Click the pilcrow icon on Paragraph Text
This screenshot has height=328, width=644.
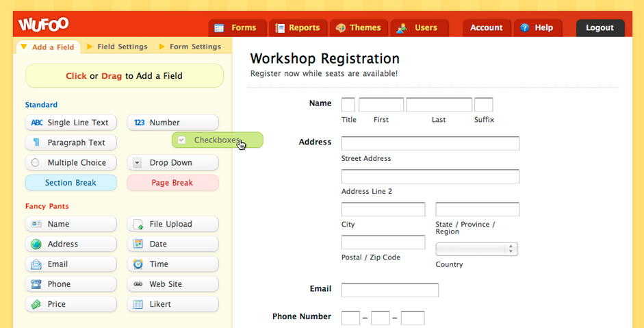(x=36, y=142)
